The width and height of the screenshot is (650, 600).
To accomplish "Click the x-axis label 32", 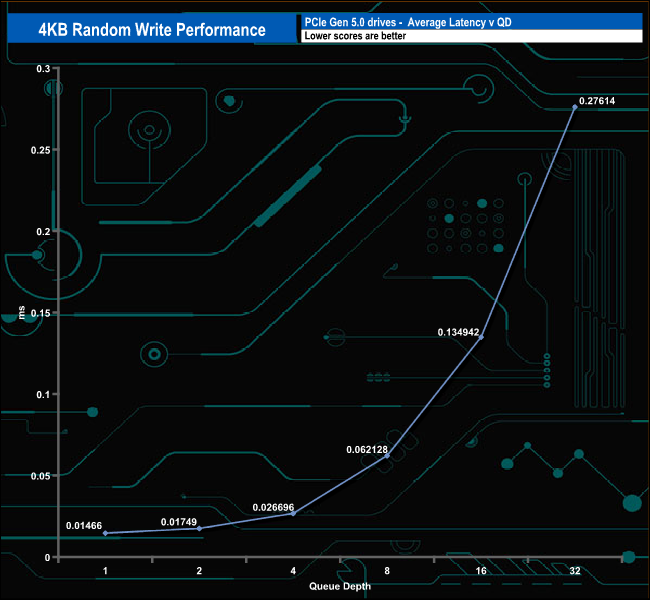I will [575, 571].
